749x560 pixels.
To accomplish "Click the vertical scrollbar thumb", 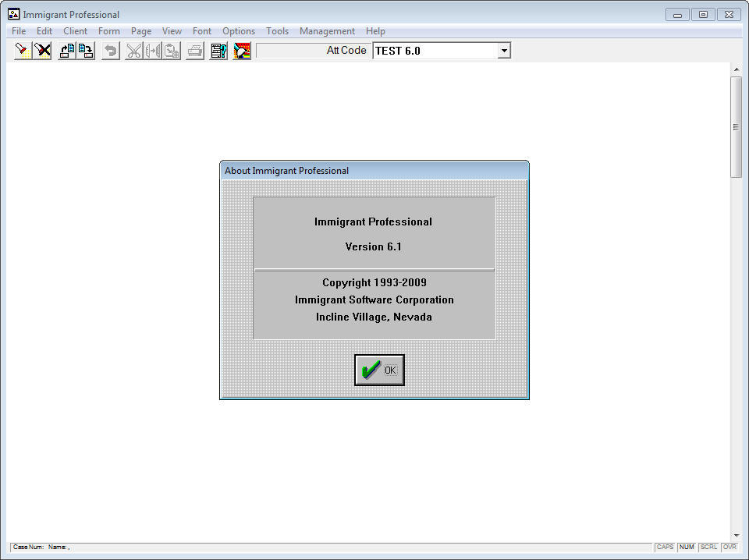I will 736,127.
